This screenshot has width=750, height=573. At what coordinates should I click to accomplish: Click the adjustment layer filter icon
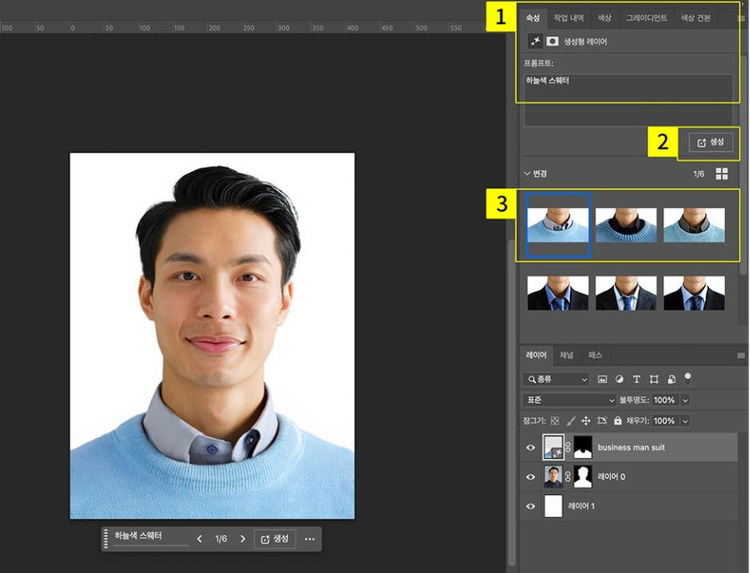click(620, 380)
